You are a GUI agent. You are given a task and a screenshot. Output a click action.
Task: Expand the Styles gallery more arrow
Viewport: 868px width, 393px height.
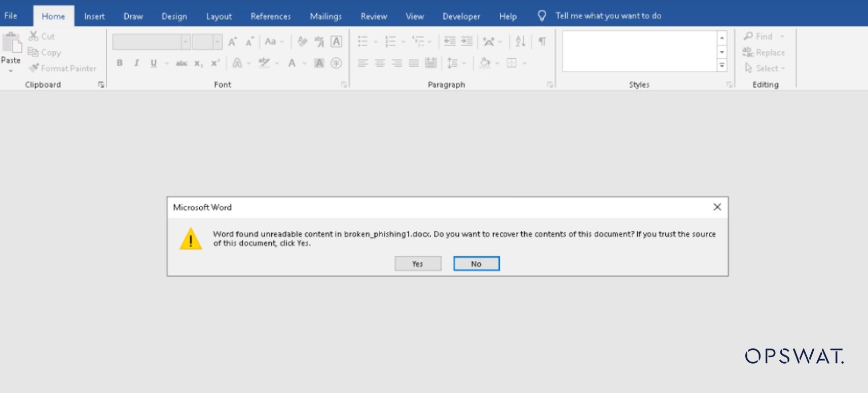pos(722,65)
